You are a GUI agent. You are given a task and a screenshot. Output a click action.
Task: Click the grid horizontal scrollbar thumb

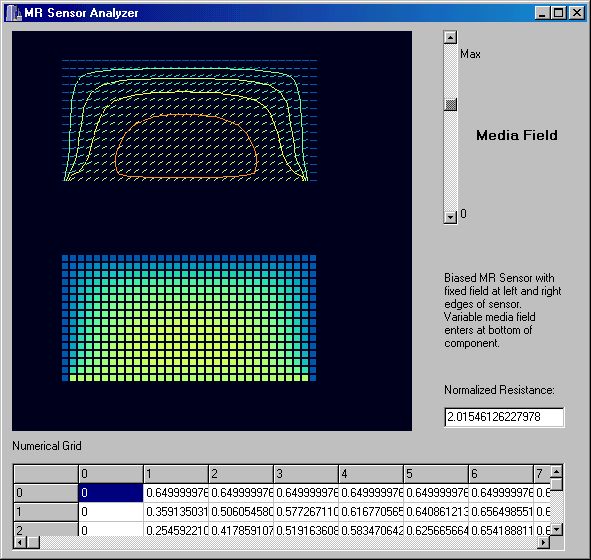pos(33,543)
